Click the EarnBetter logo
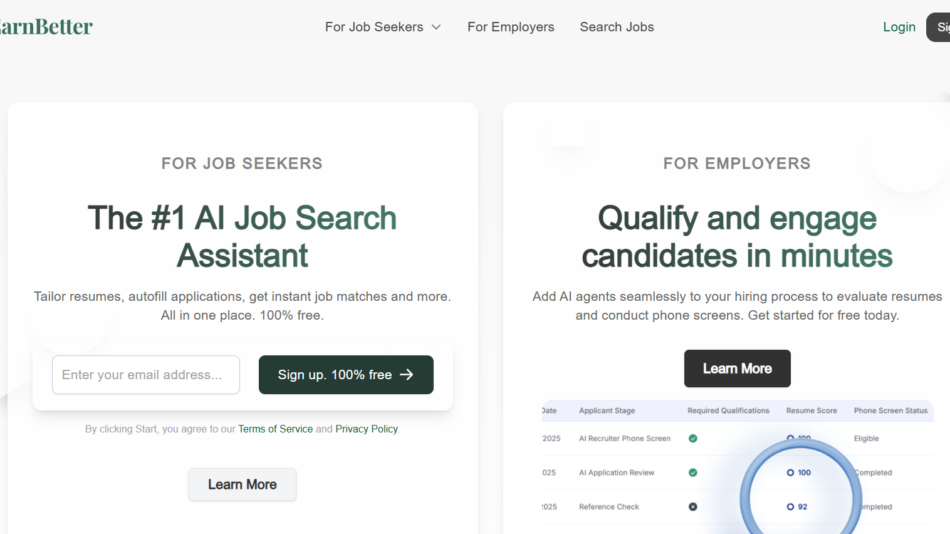This screenshot has width=950, height=534. [x=45, y=27]
